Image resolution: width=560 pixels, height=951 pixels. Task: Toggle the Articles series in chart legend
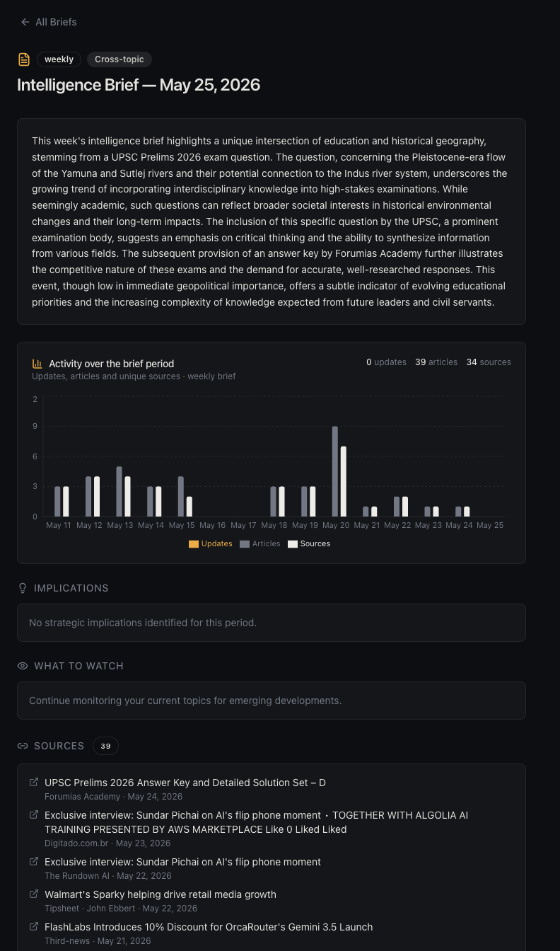[260, 543]
